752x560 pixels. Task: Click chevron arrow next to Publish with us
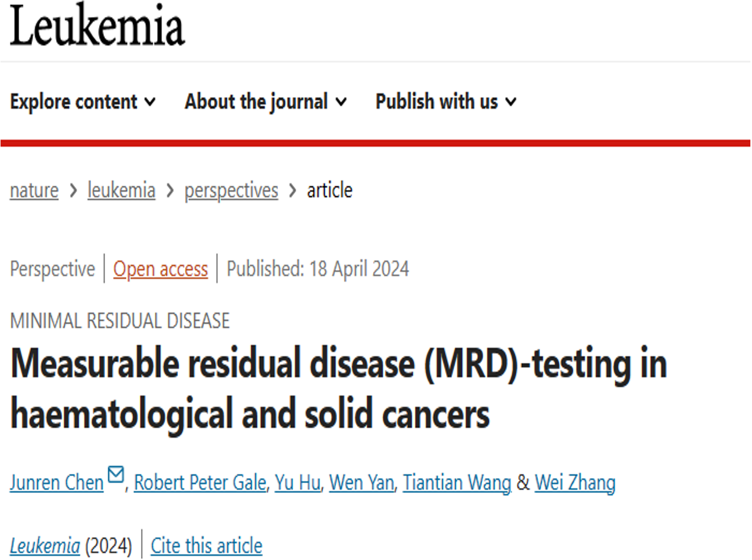coord(511,102)
